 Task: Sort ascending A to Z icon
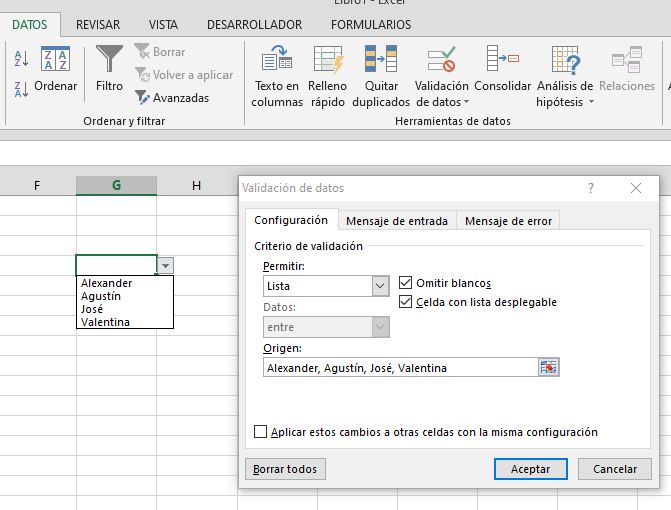point(21,59)
